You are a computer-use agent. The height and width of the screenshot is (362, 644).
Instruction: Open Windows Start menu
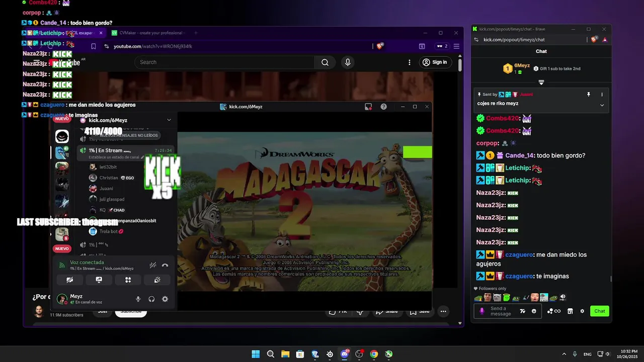[256, 354]
